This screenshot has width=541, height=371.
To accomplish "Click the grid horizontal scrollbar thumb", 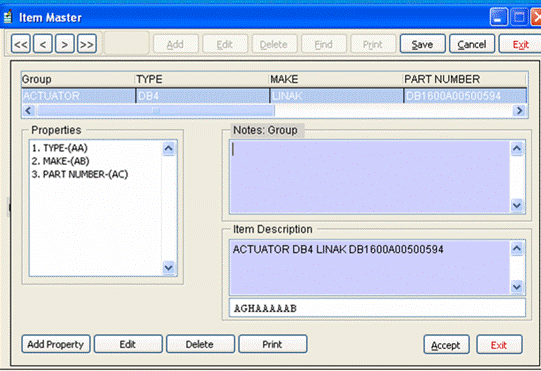I will (156, 110).
